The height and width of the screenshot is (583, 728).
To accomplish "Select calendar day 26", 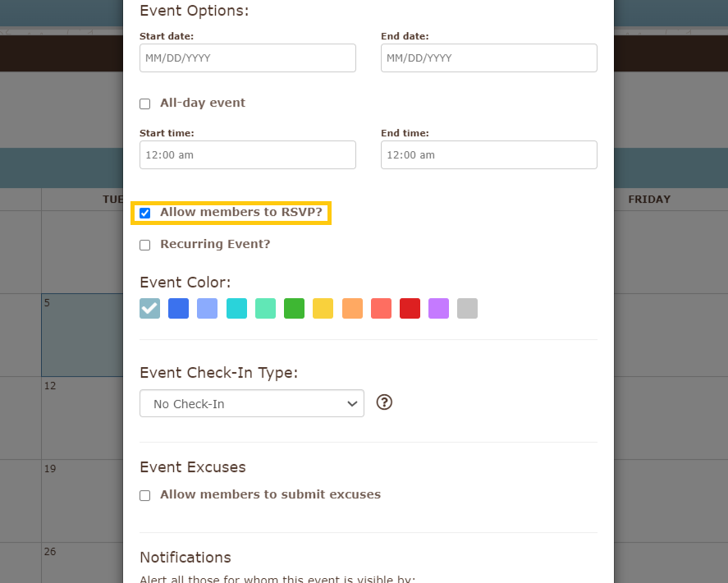I will [51, 552].
